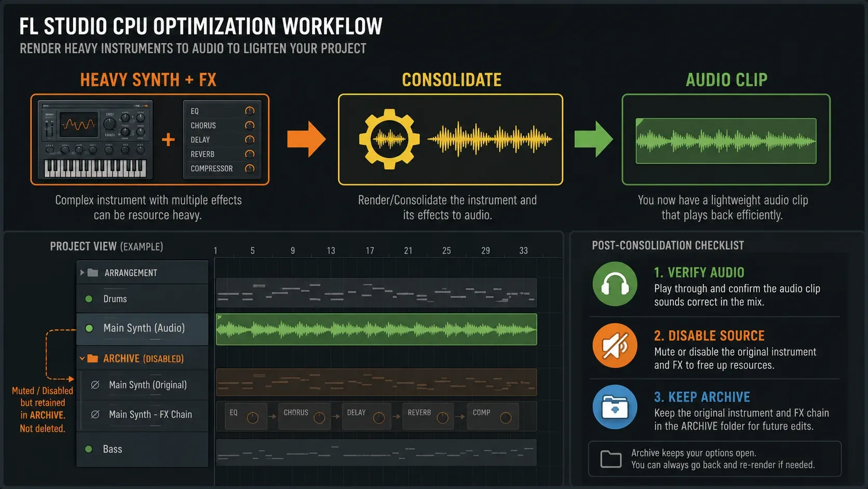Screen dimensions: 868x489
Task: Click the green waveform in the AUDIO CLIP box
Action: pyautogui.click(x=726, y=141)
